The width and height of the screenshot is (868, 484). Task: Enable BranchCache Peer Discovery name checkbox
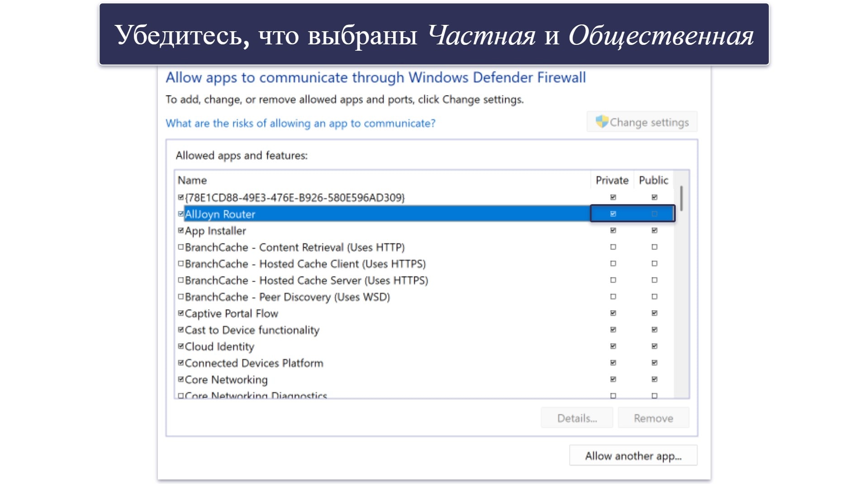click(x=181, y=297)
